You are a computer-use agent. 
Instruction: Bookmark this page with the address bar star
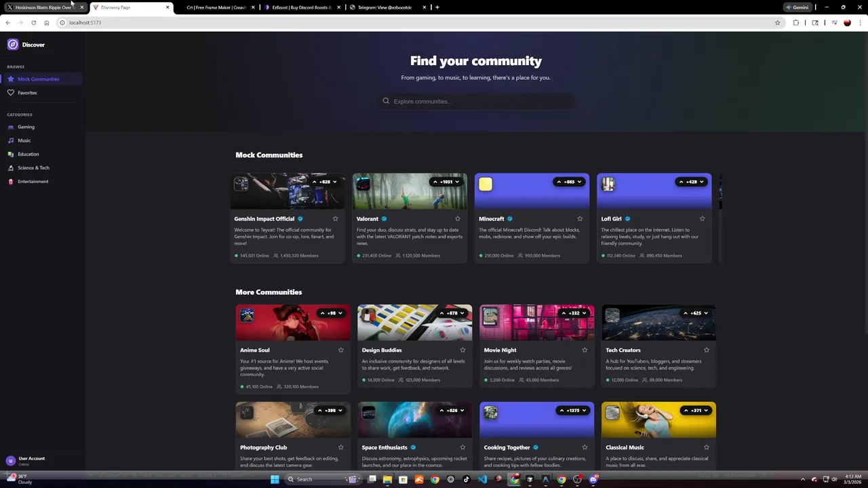778,22
